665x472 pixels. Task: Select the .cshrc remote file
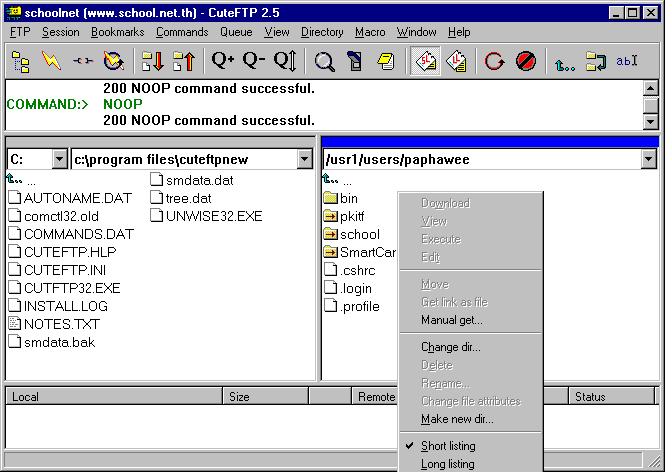click(350, 270)
